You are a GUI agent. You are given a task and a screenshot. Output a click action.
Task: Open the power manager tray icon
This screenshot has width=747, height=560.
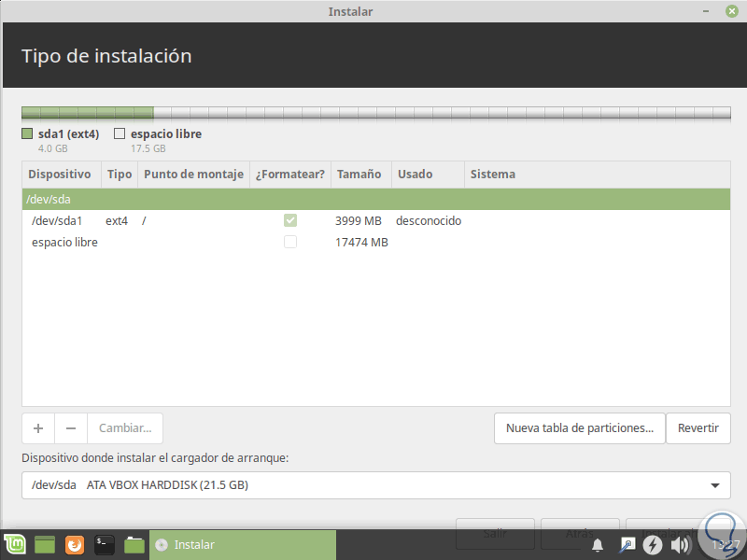[653, 544]
